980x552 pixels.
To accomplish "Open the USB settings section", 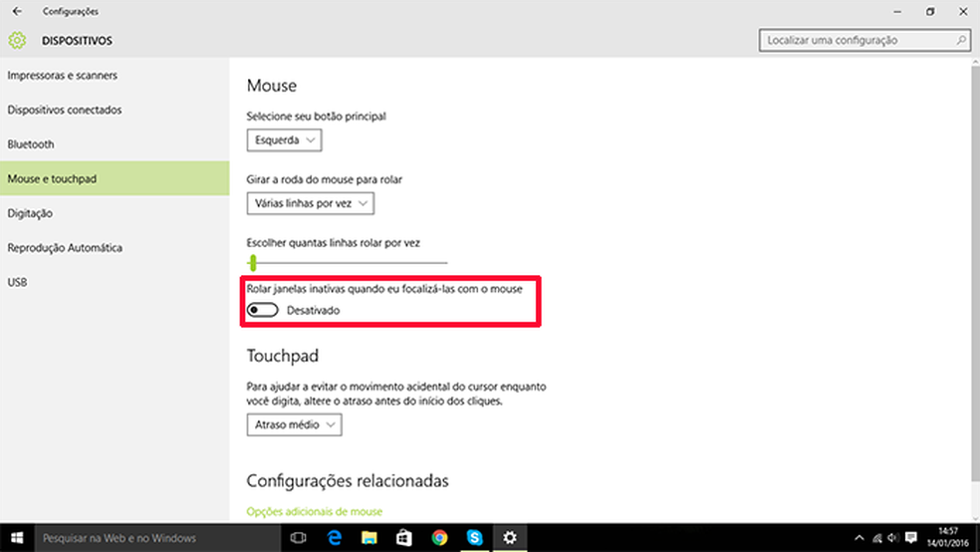I will (x=115, y=282).
